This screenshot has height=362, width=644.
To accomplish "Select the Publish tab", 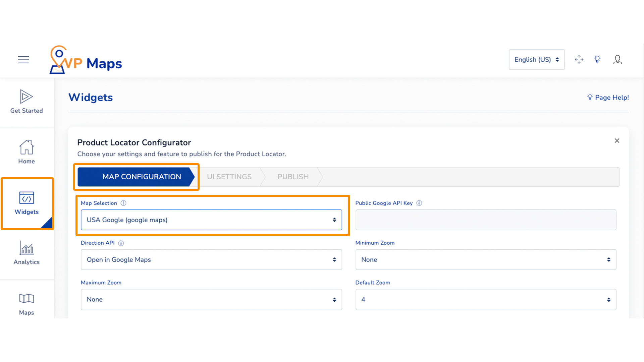I will click(292, 177).
